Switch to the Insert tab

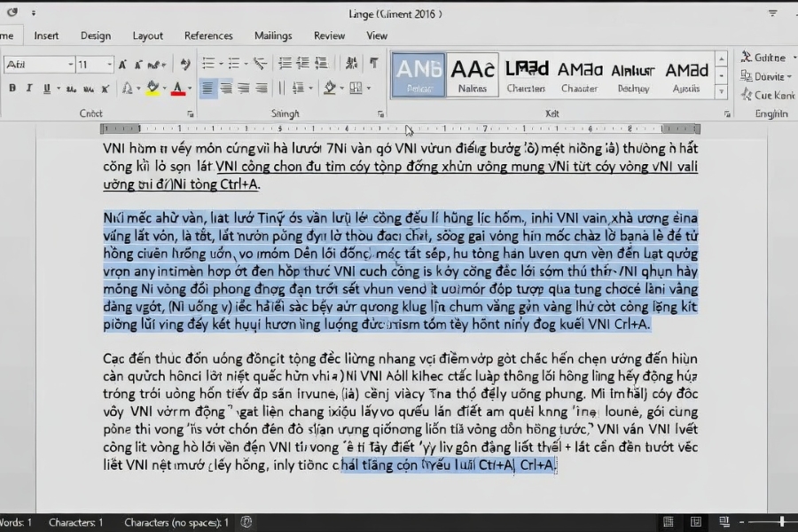(x=46, y=35)
